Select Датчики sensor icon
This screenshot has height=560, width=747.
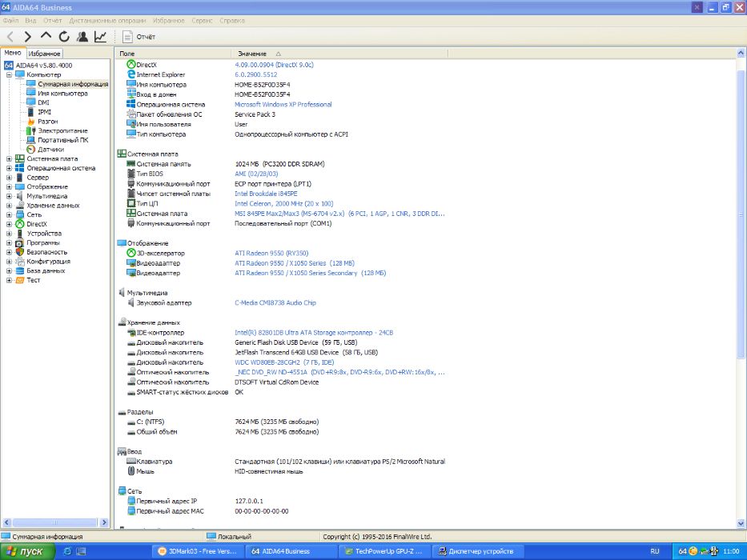pos(31,150)
